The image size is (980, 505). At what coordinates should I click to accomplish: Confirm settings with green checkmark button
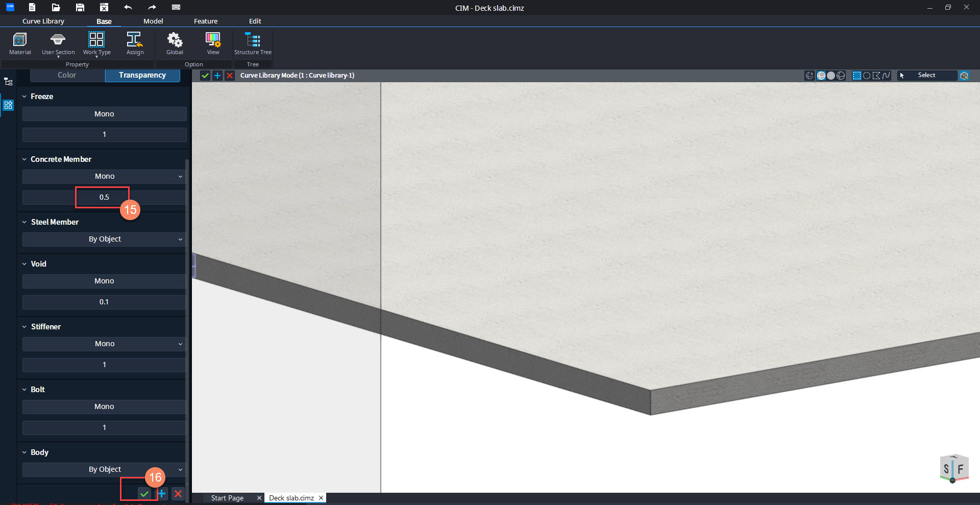coord(144,494)
